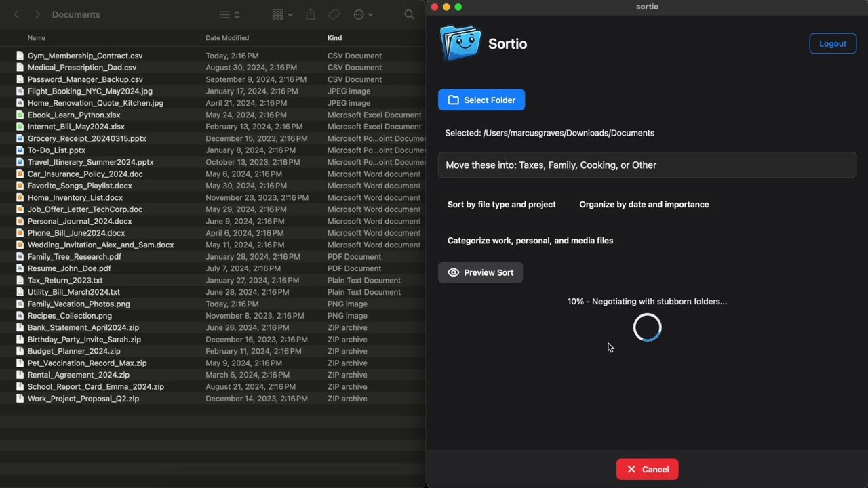Select Recipes_Collection.png in Finder
Screen dimensions: 868x488
point(70,316)
